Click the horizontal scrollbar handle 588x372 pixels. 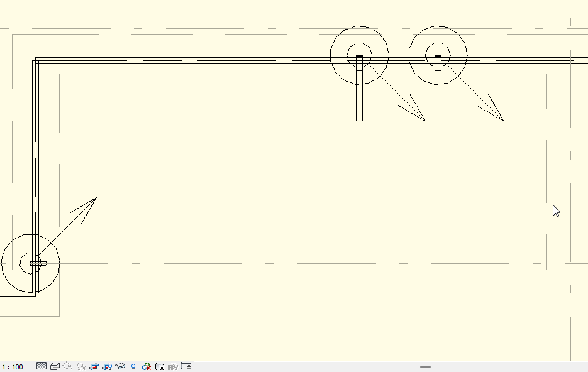coord(425,367)
